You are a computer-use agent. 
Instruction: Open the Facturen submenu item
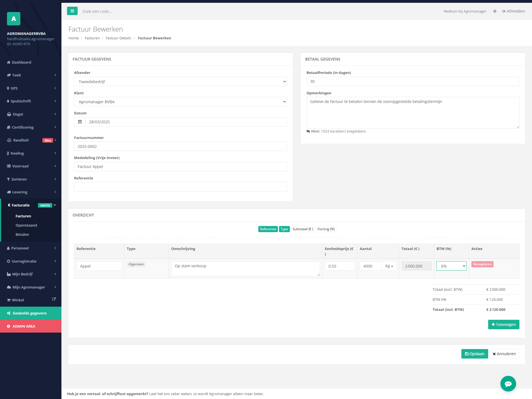tap(23, 216)
